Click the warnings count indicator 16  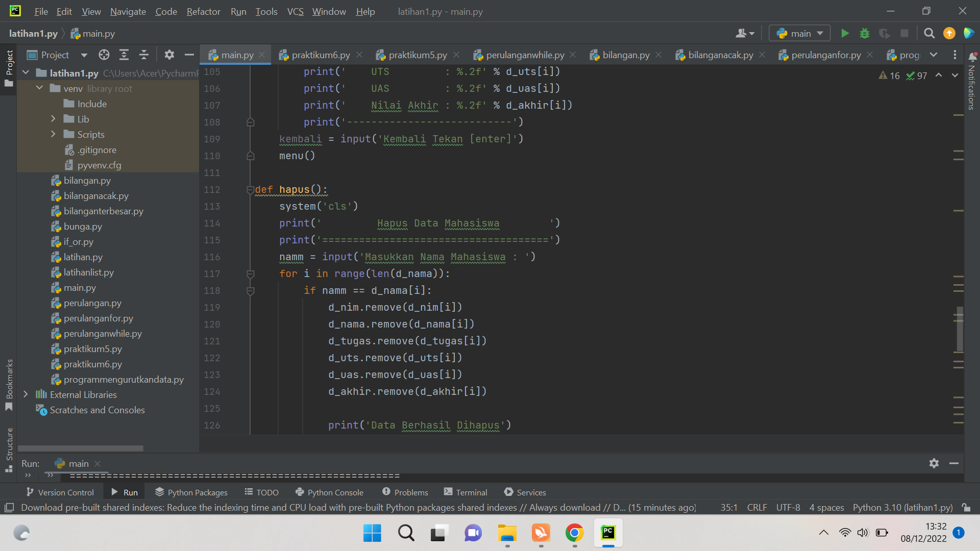point(889,76)
